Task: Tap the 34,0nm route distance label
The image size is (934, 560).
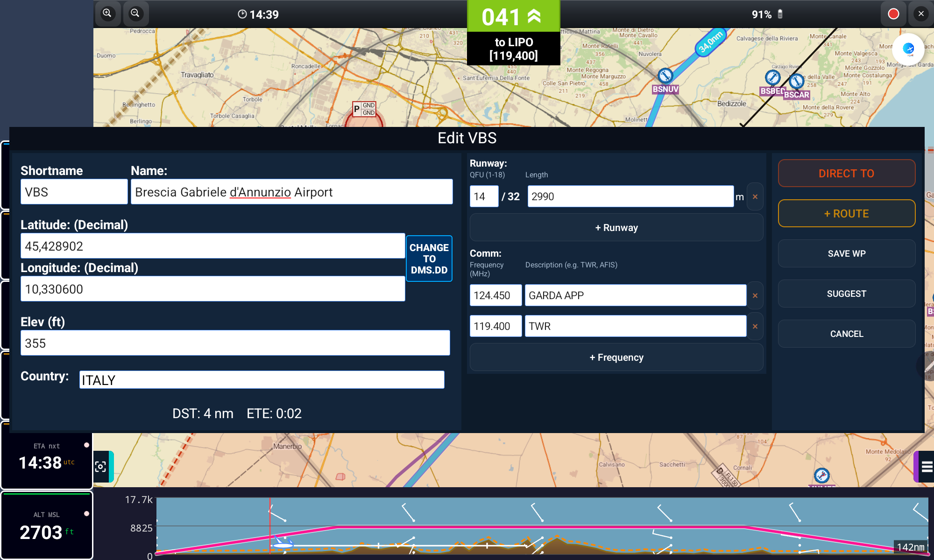Action: click(x=710, y=42)
